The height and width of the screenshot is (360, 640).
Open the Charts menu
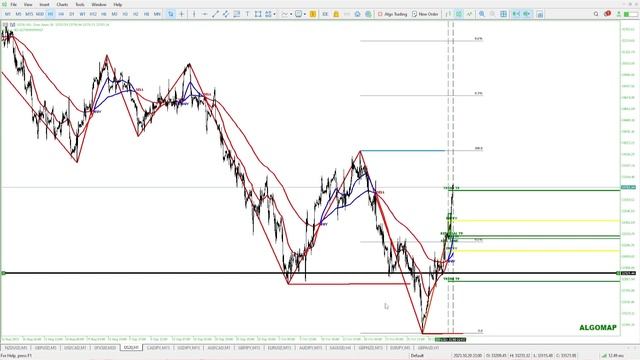pos(62,4)
